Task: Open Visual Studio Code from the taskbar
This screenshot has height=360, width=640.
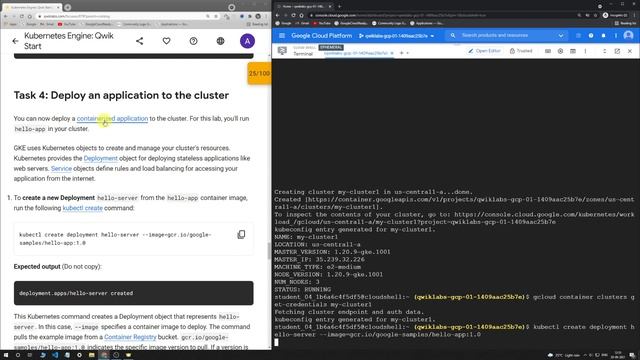Action: 55,355
